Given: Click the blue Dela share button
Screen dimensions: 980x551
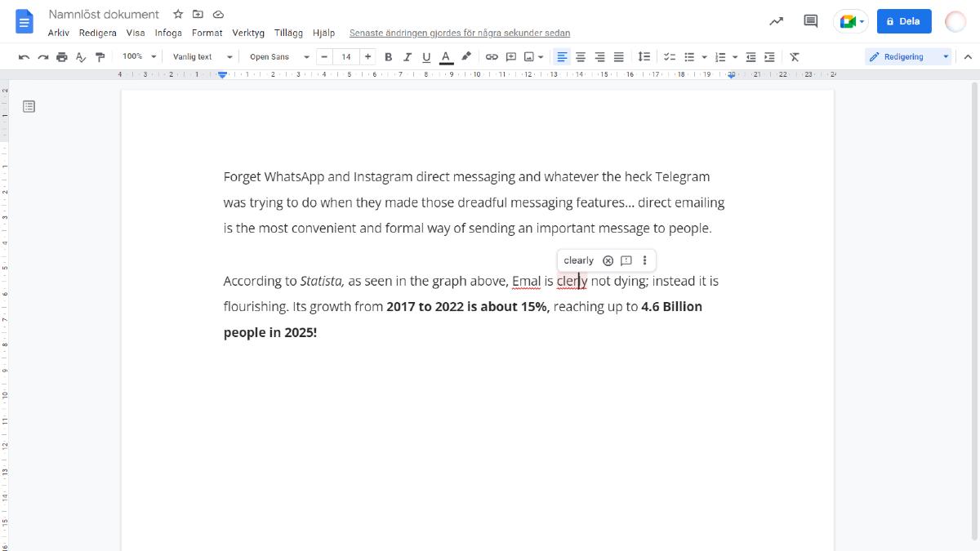Looking at the screenshot, I should [903, 21].
